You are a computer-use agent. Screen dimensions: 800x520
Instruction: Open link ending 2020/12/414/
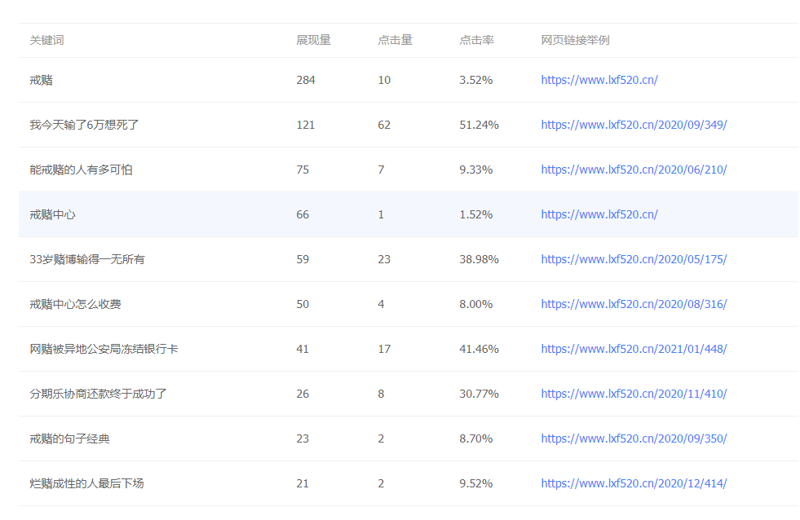[633, 483]
